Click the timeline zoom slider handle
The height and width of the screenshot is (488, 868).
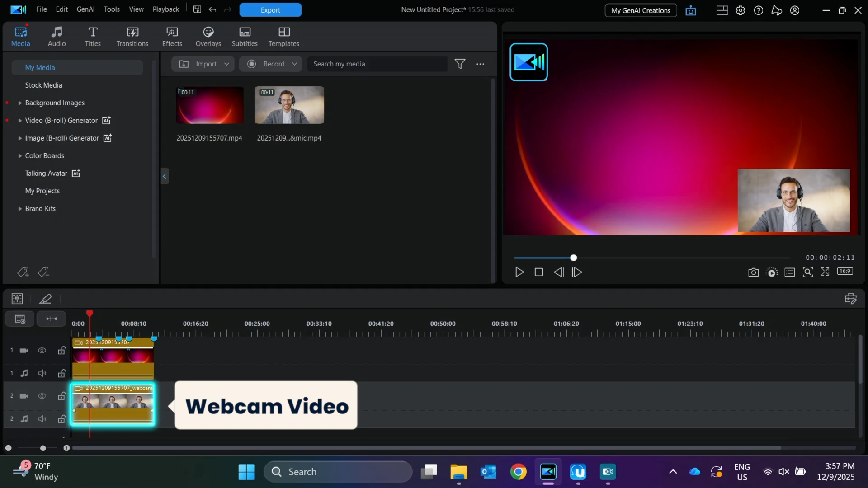pyautogui.click(x=43, y=448)
